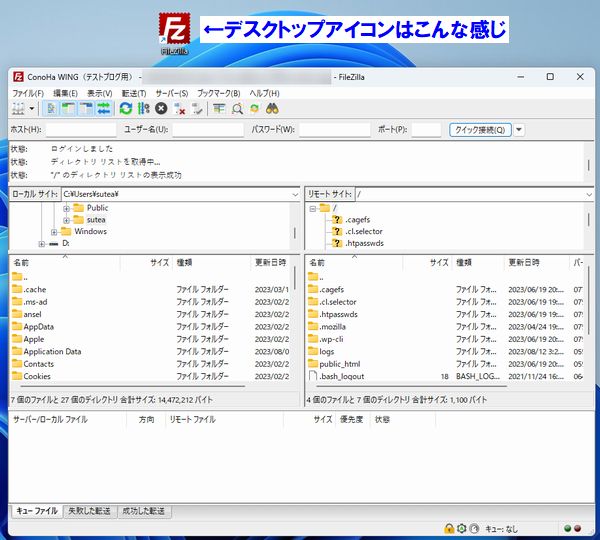
Task: Toggle local directory tree display
Action: [68, 109]
